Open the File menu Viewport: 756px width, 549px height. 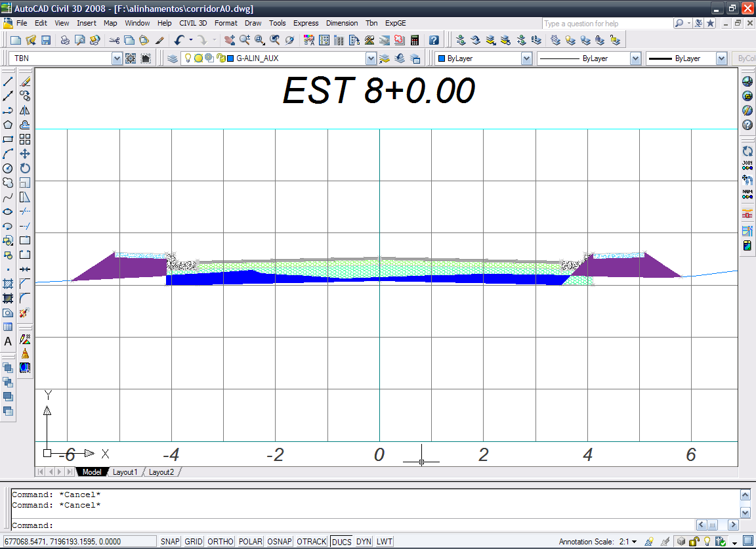coord(22,23)
